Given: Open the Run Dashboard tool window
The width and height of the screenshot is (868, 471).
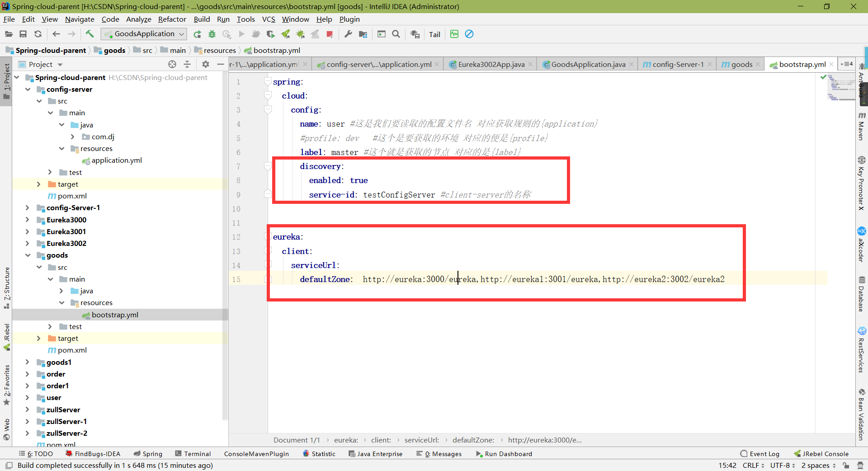Looking at the screenshot, I should 504,454.
